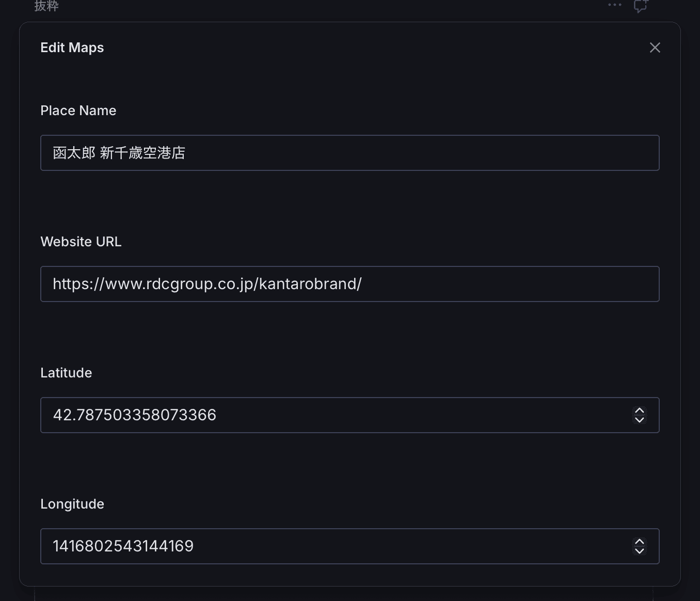Increment Longitude using the up arrow

pyautogui.click(x=639, y=542)
